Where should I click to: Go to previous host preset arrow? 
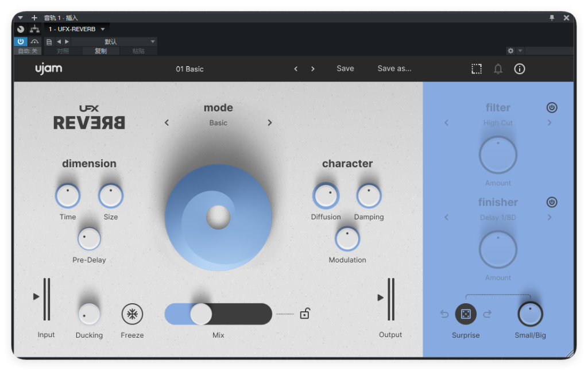click(x=59, y=42)
